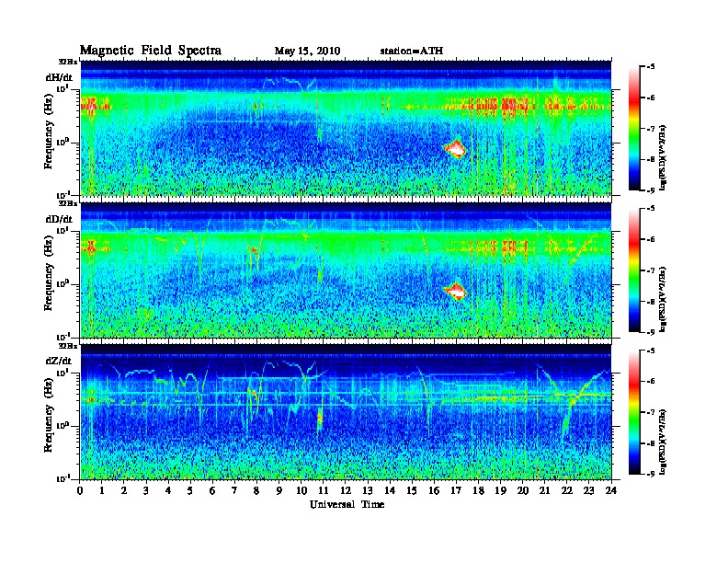Image resolution: width=728 pixels, height=563 pixels.
Task: Click the bright white burst in the dD/dt spectrogram
Action: pos(456,292)
